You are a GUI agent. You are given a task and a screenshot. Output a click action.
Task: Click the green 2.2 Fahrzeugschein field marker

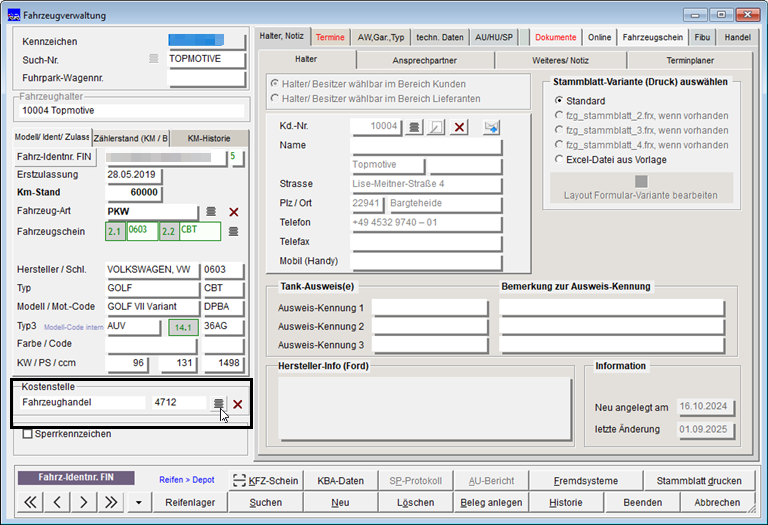coord(168,231)
